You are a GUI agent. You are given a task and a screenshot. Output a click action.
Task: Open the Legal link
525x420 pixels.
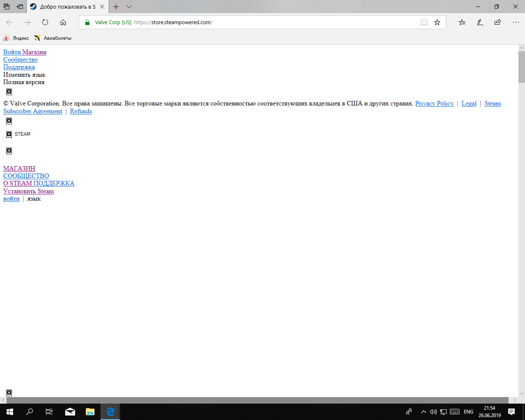(469, 103)
